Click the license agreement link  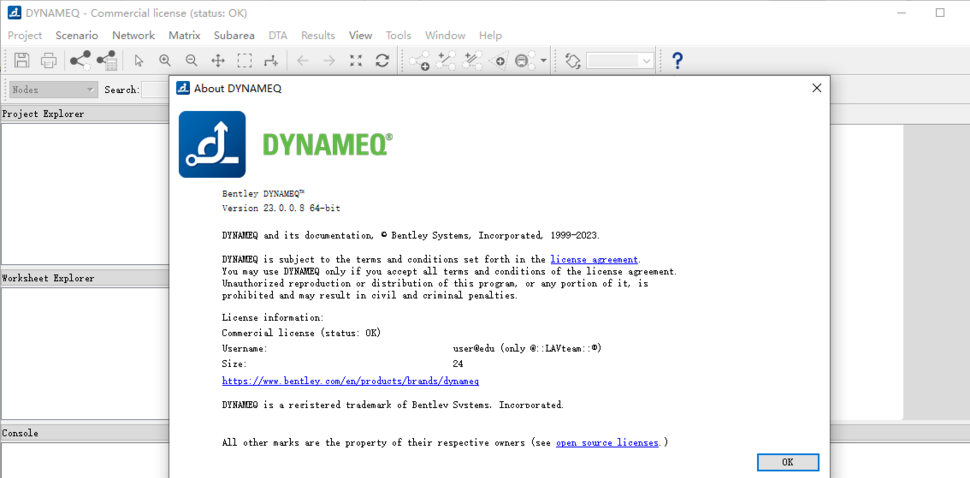point(594,260)
